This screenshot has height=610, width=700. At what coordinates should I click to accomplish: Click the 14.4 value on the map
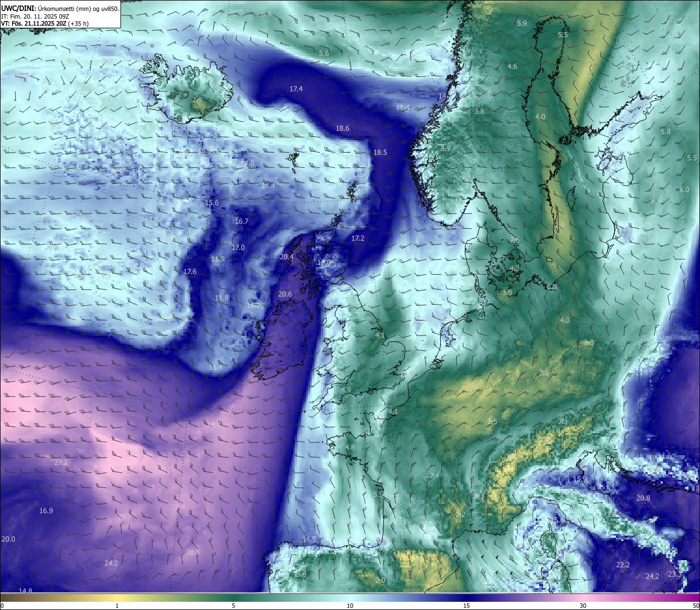point(268,186)
